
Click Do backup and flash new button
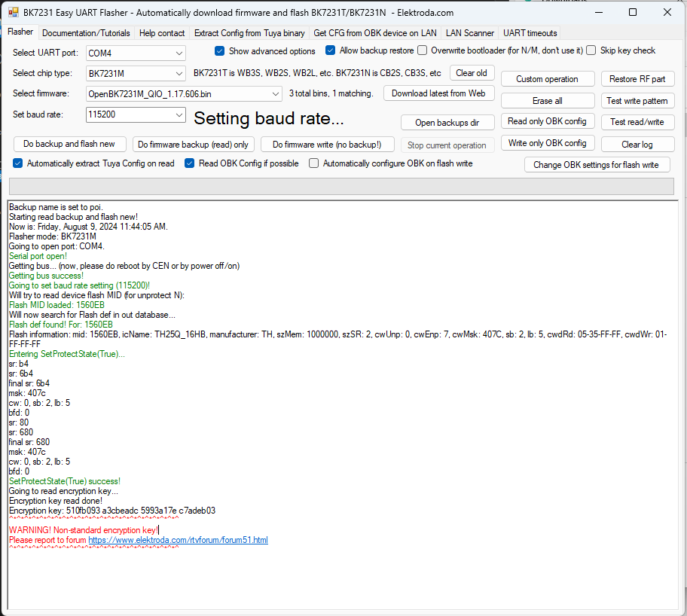click(x=69, y=144)
